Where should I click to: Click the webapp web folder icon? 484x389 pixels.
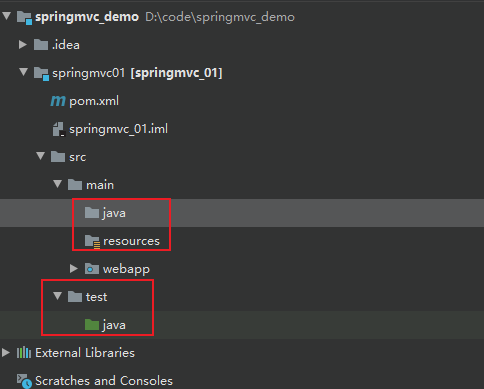pyautogui.click(x=92, y=269)
